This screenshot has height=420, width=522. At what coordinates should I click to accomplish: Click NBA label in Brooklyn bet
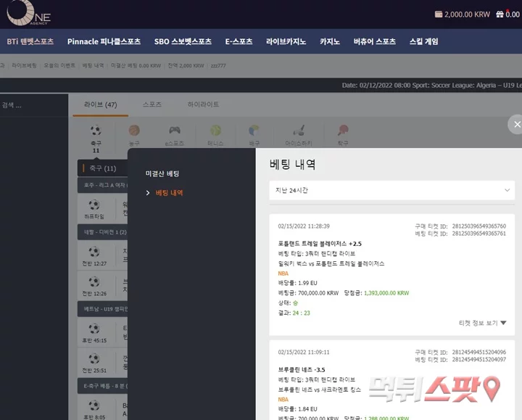[283, 400]
